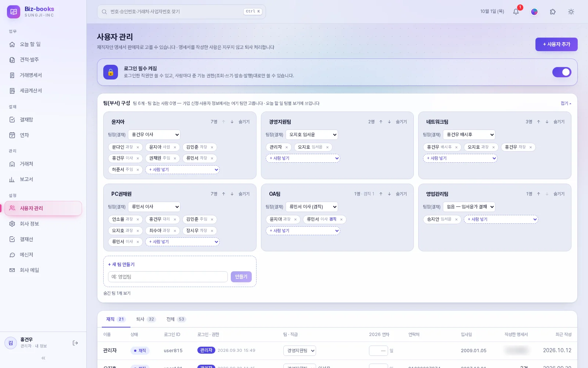Focus the top search box

(x=182, y=12)
